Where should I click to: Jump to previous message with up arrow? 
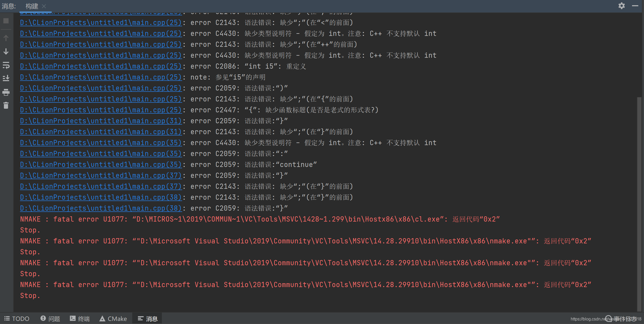(6, 38)
